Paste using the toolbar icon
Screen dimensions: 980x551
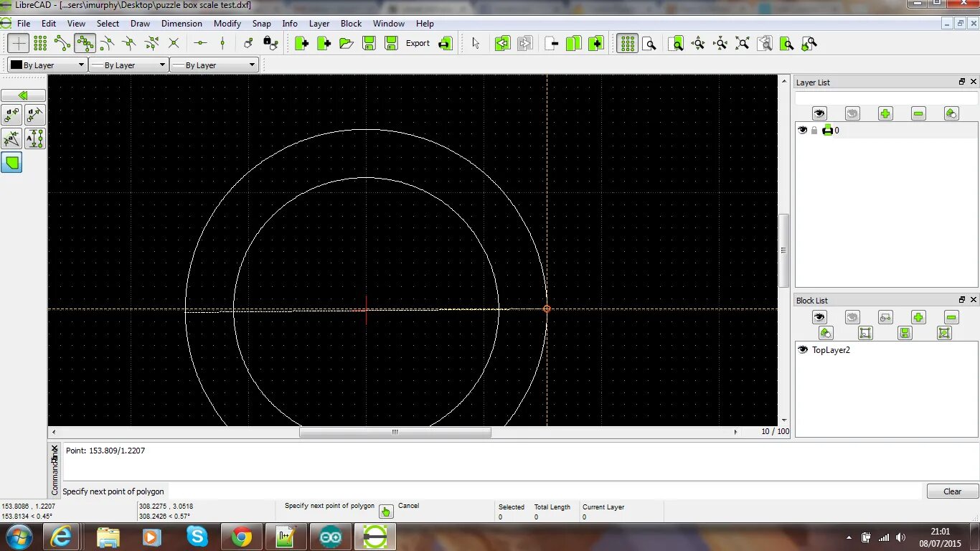coord(595,44)
